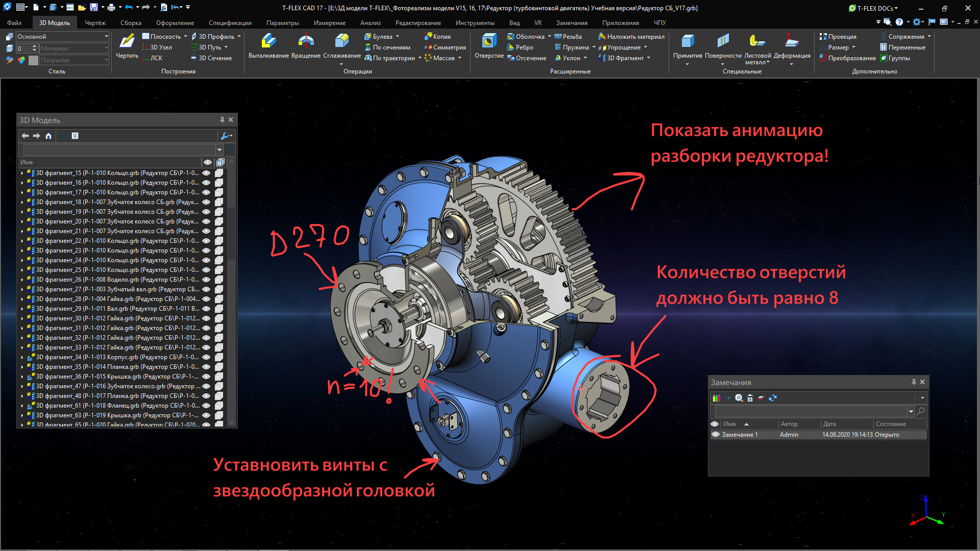
Task: Expand 3D фрагмент_27 Зубчатый вал node
Action: pyautogui.click(x=22, y=289)
